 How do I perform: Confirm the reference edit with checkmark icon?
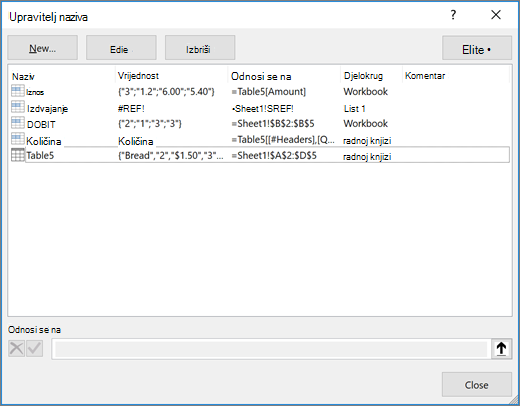click(34, 349)
